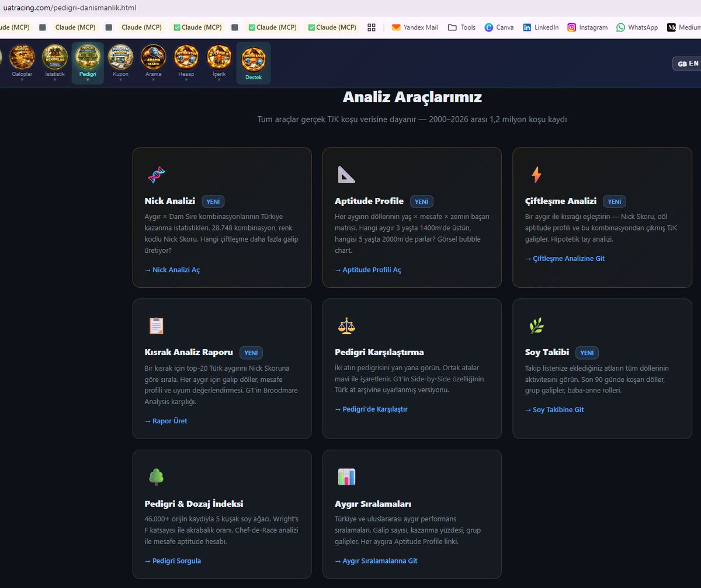Open the Yandex Mail bookmark
The width and height of the screenshot is (701, 588).
tap(414, 27)
